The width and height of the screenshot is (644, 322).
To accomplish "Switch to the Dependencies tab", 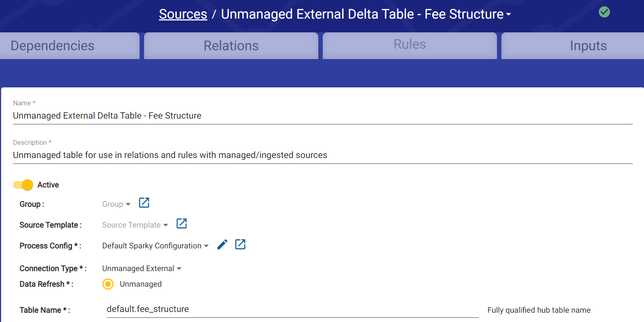I will [52, 45].
